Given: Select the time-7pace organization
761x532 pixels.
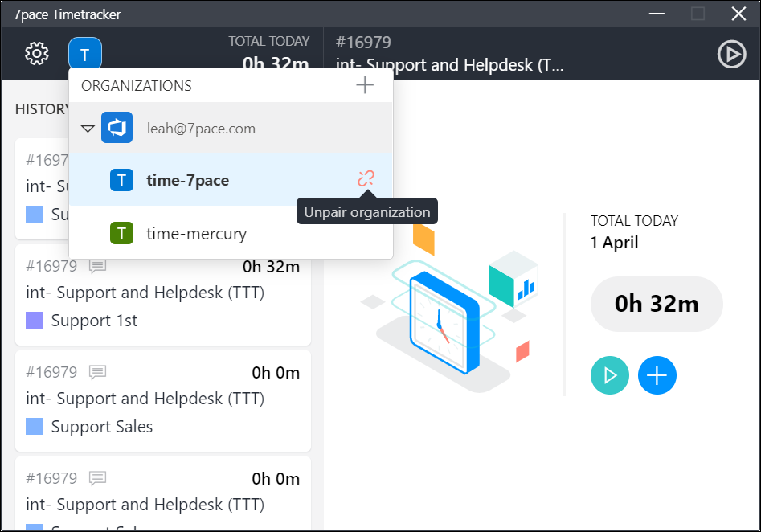Looking at the screenshot, I should point(231,180).
